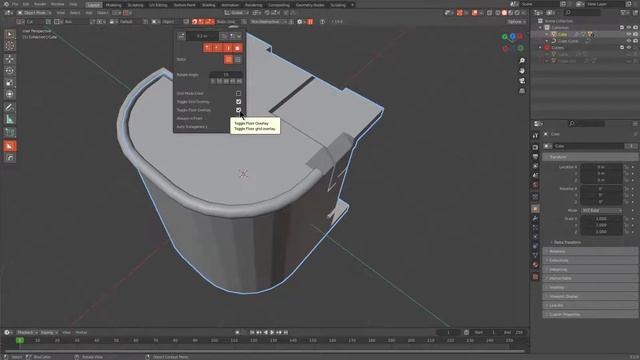Select the Annotate tool
The image size is (640, 360).
pyautogui.click(x=10, y=107)
